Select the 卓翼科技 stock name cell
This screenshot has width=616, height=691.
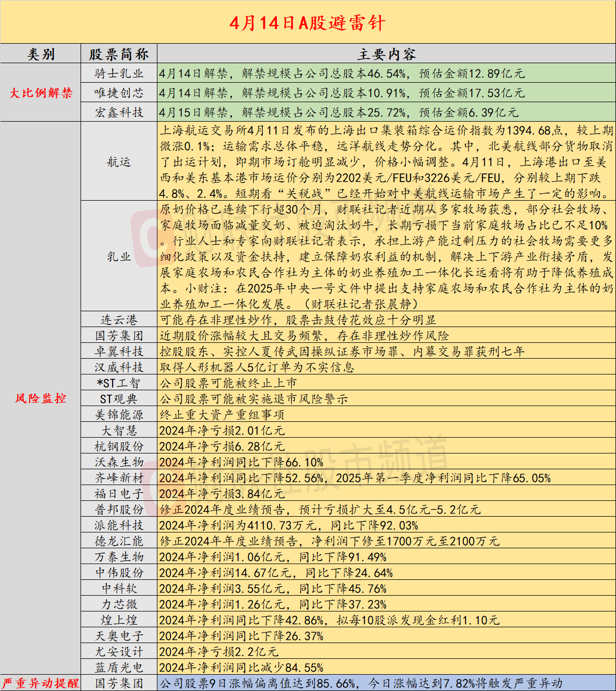click(119, 351)
